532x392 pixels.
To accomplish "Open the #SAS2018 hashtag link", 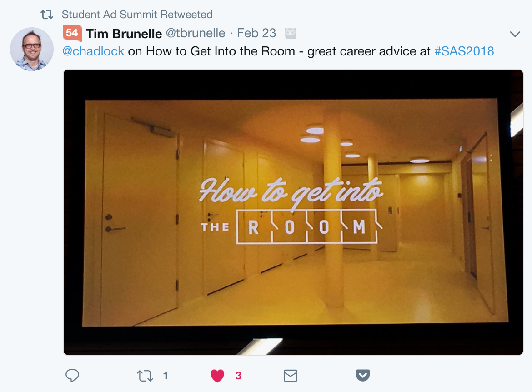I will pos(464,51).
